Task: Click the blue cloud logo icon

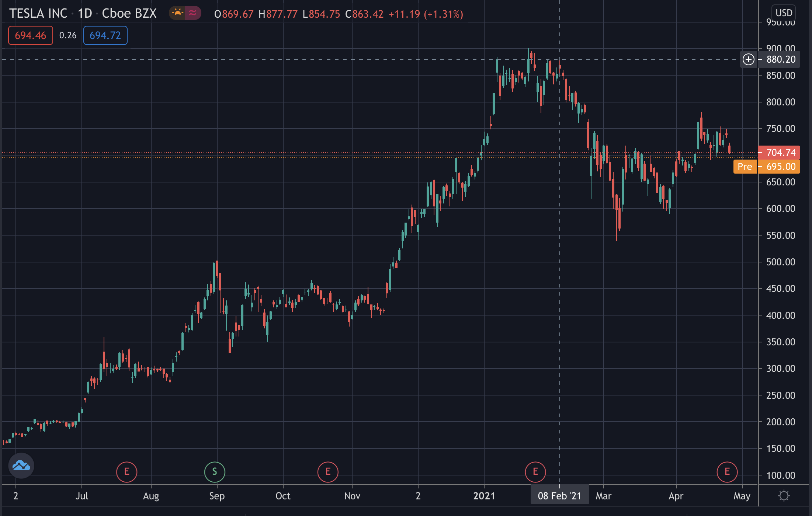Action: 21,466
